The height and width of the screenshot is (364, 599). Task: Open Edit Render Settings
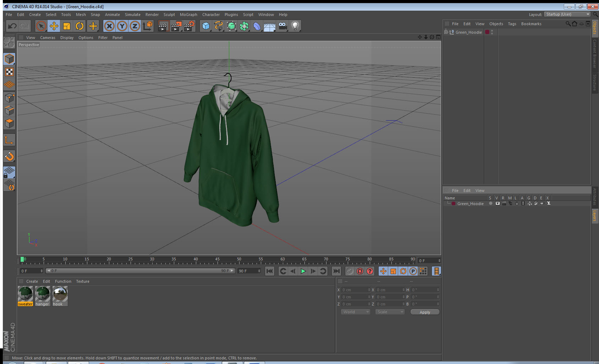(x=189, y=26)
